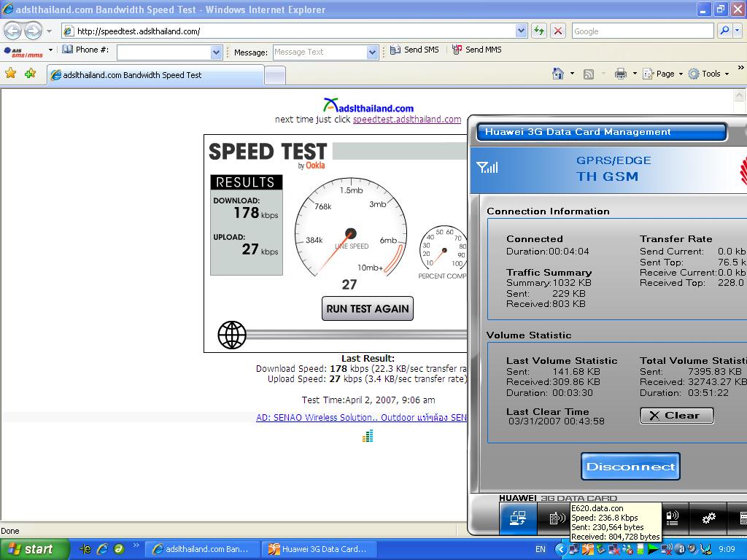Image resolution: width=747 pixels, height=560 pixels.
Task: Open the Page menu
Action: coord(663,74)
